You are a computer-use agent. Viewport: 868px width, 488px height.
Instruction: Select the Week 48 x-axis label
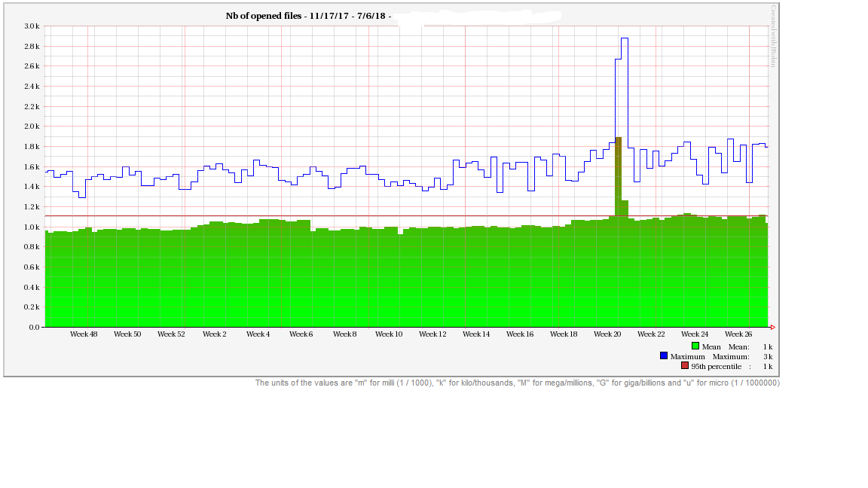(84, 334)
